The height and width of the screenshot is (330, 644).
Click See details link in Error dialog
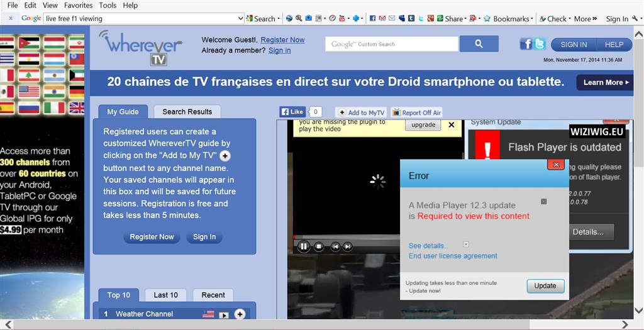click(428, 246)
